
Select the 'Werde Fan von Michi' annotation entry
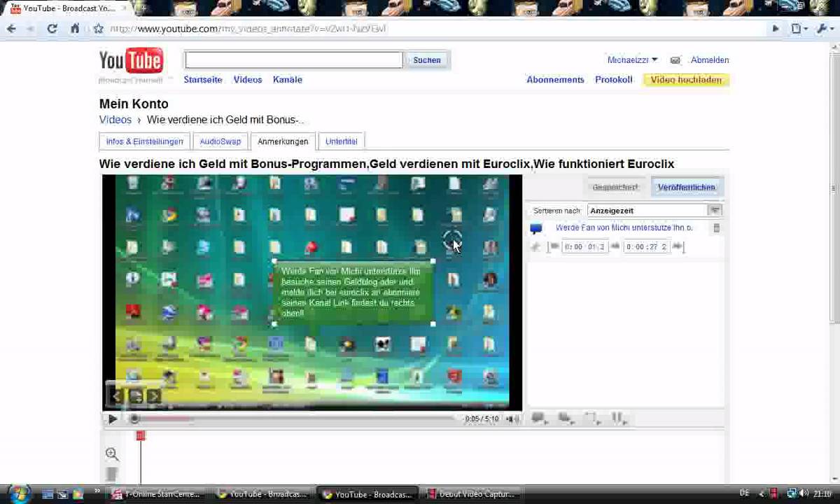(x=624, y=228)
